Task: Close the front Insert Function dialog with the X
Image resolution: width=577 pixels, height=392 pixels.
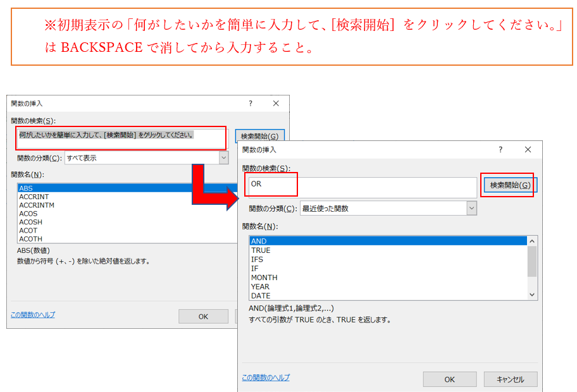Action: (528, 150)
